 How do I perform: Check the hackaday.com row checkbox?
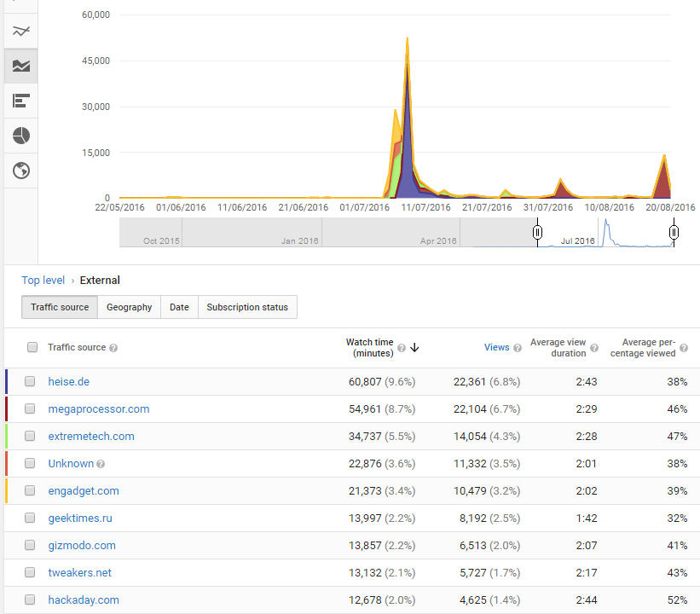30,600
